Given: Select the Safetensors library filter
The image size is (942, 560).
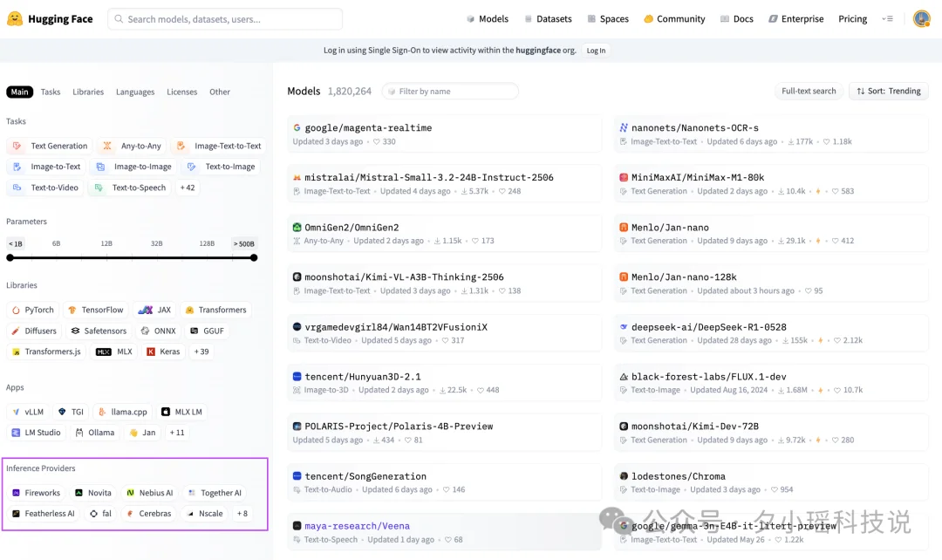Looking at the screenshot, I should [x=99, y=331].
